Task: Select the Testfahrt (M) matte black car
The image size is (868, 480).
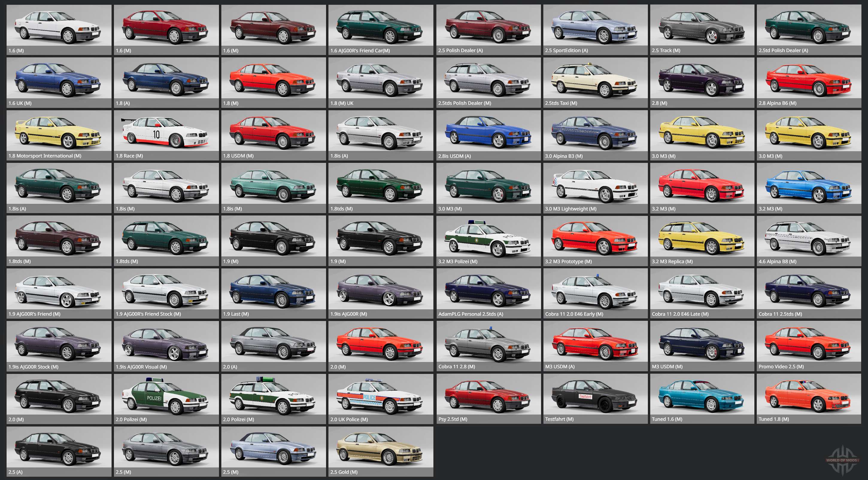Action: point(595,399)
